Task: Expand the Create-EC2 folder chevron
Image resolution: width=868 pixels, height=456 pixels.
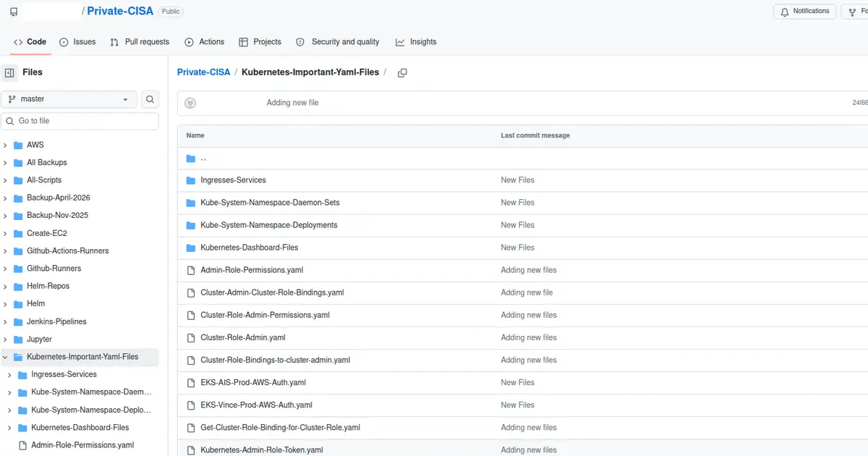Action: point(6,233)
